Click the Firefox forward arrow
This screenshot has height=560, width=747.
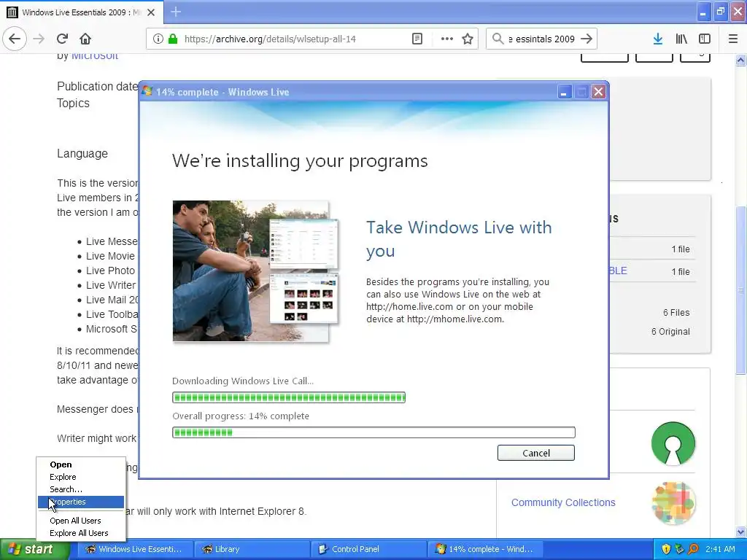point(39,39)
